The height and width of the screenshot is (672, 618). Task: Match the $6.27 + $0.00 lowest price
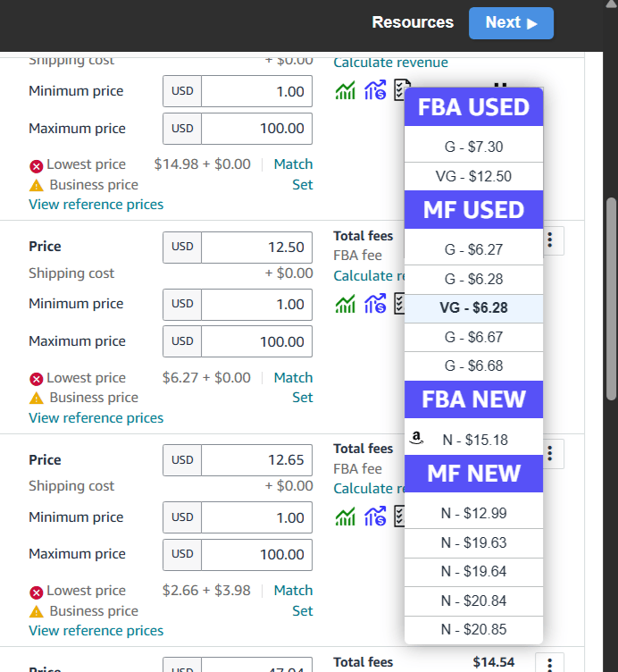(x=293, y=377)
